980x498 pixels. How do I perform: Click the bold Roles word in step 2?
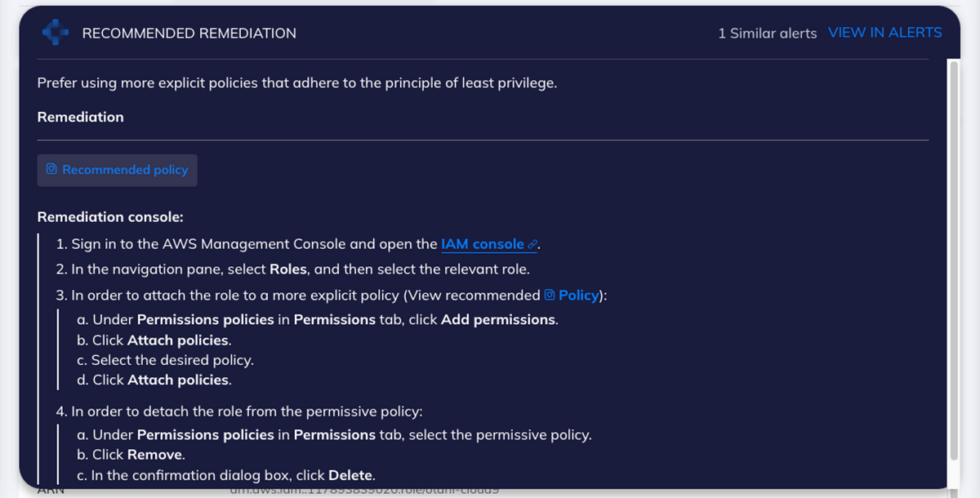coord(288,269)
